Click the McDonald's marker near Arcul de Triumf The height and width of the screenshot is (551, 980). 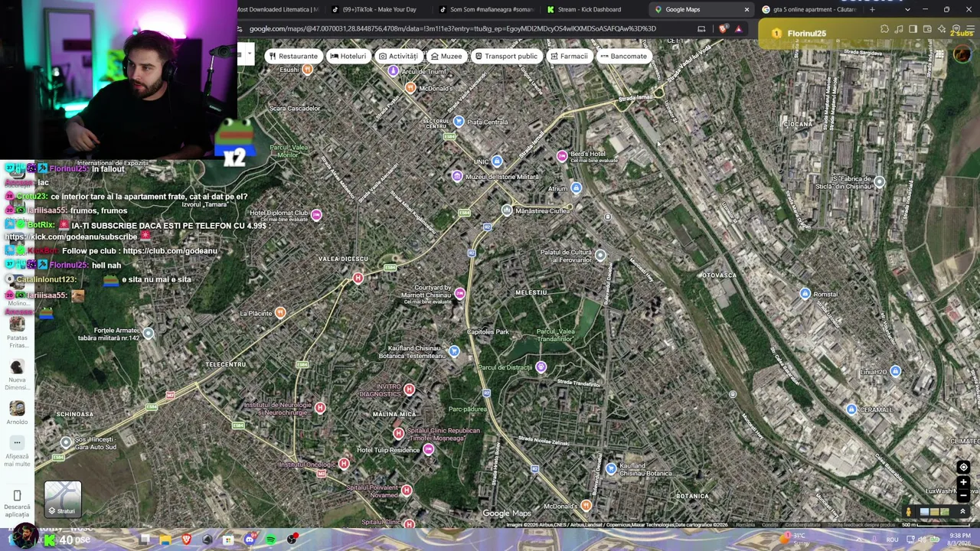click(410, 88)
